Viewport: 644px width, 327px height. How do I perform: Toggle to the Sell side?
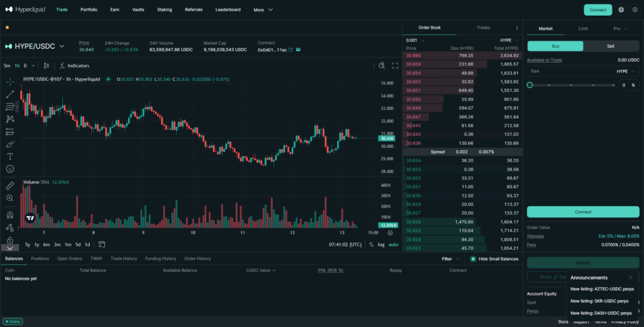pyautogui.click(x=611, y=46)
